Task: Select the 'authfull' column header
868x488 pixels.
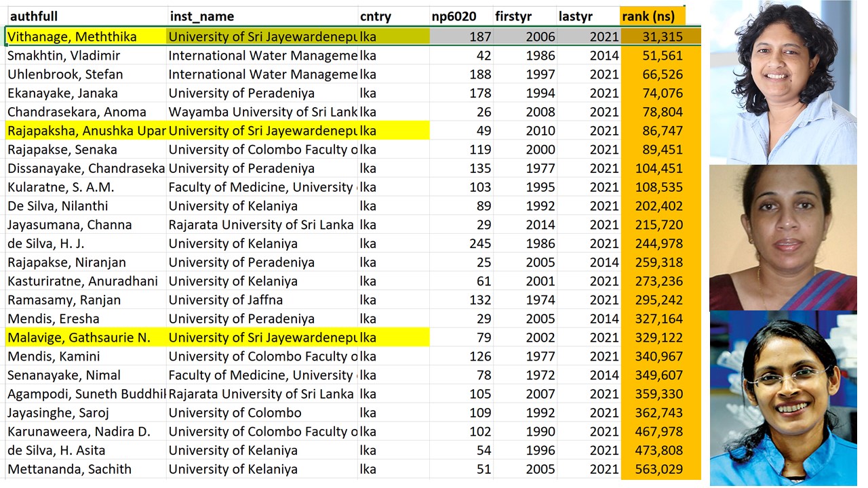Action: coord(86,16)
